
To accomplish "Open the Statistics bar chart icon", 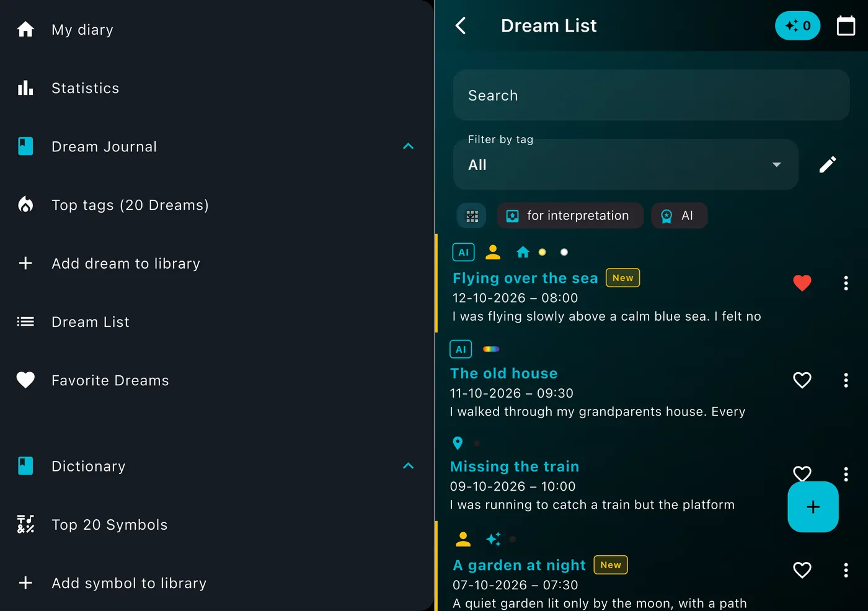I will point(25,88).
